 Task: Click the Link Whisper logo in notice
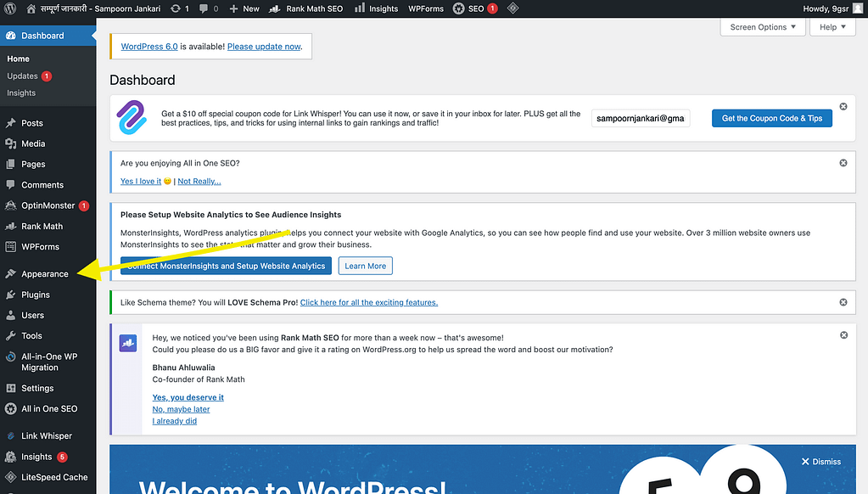(132, 117)
